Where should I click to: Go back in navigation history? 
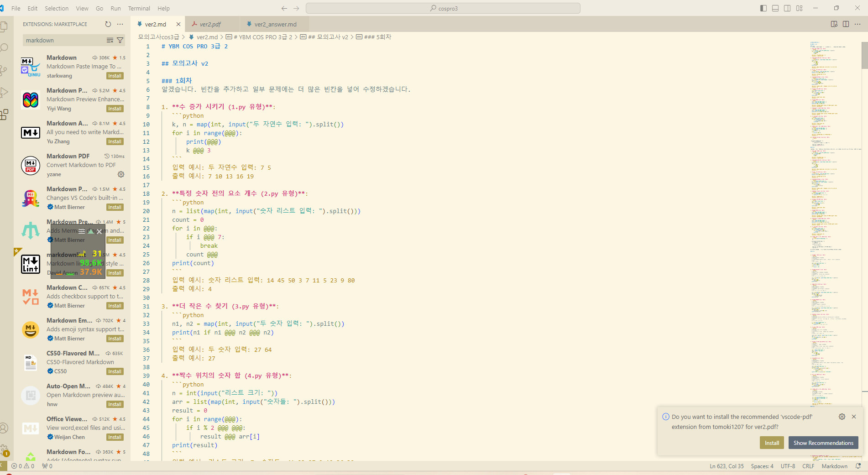tap(284, 8)
